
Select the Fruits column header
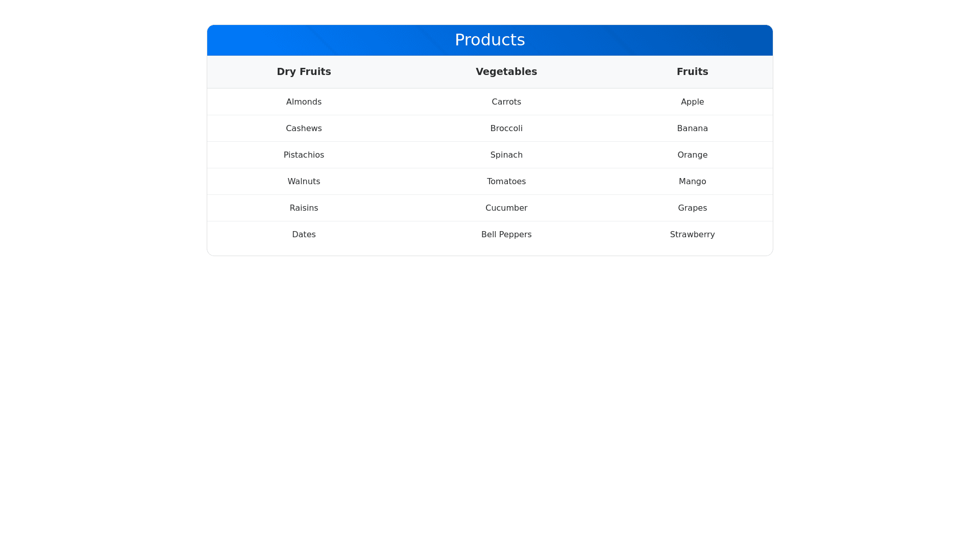click(x=692, y=72)
